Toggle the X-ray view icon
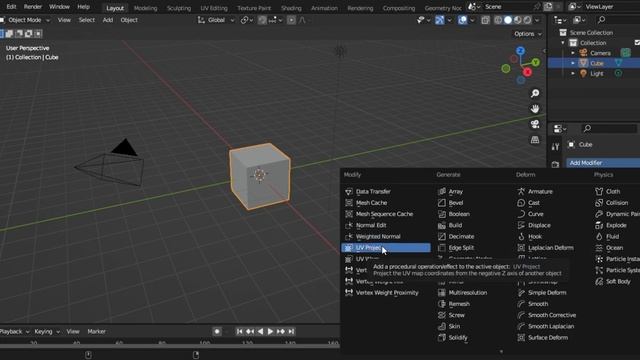This screenshot has height=360, width=640. click(x=485, y=20)
